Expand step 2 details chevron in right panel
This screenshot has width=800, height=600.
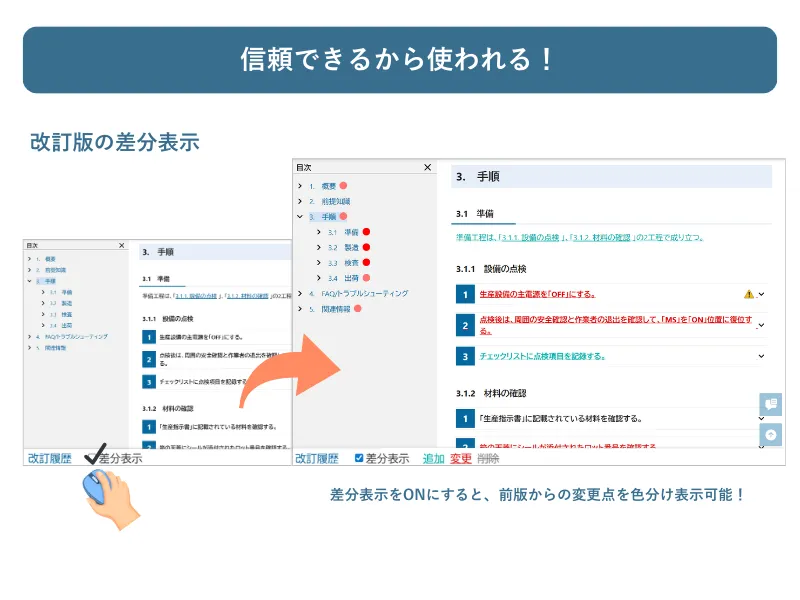pyautogui.click(x=761, y=325)
